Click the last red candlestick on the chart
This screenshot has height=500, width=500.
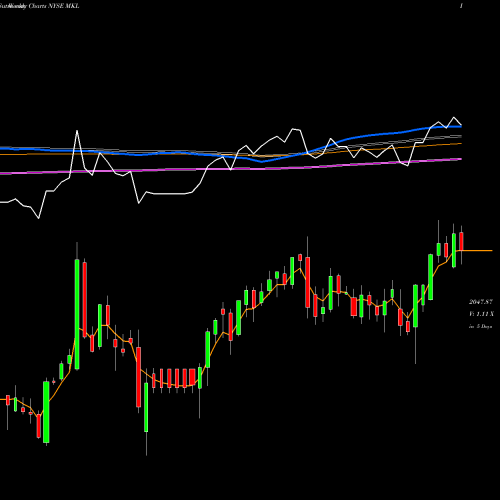coord(461,241)
